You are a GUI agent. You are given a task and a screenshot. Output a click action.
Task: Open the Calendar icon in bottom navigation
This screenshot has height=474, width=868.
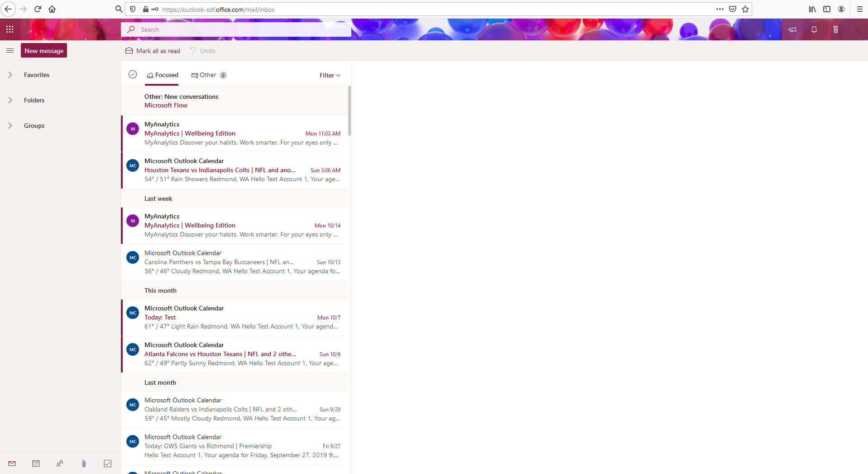click(36, 463)
